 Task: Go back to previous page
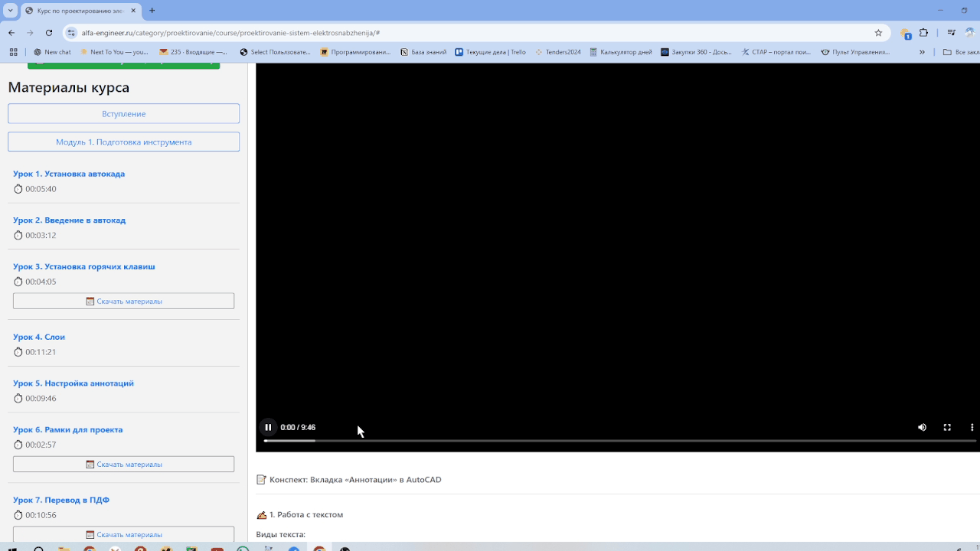click(11, 33)
